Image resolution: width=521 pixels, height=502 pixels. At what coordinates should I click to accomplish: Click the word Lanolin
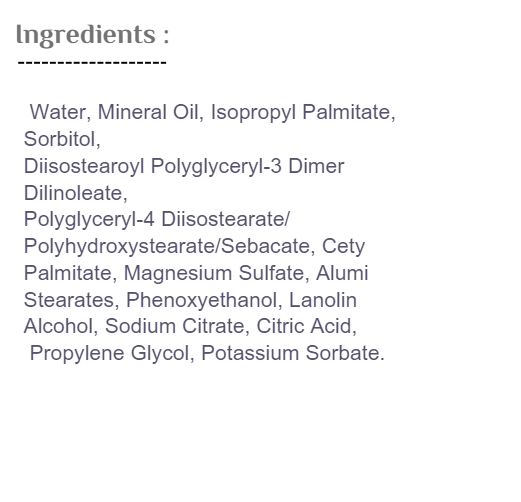click(323, 300)
